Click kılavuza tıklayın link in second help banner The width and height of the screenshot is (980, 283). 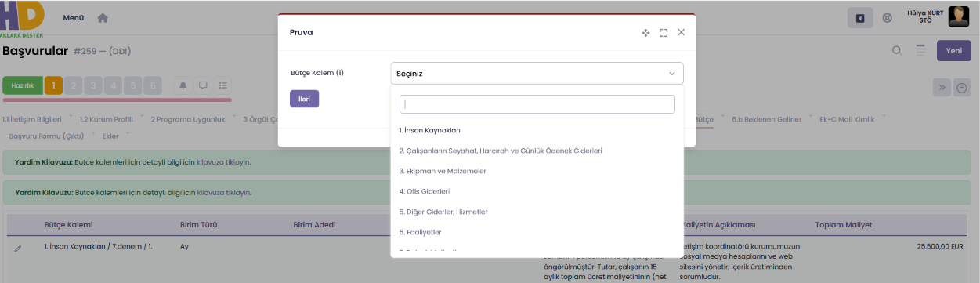coord(223,192)
